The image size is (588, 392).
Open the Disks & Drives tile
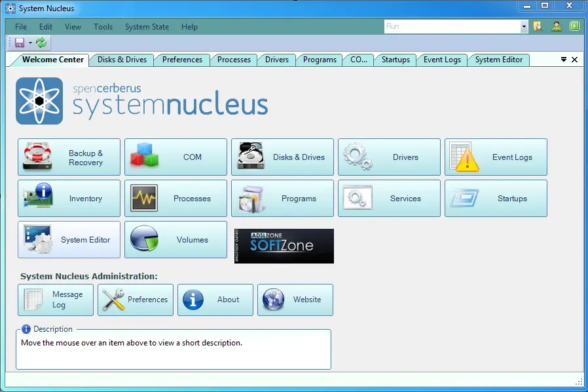(x=282, y=157)
